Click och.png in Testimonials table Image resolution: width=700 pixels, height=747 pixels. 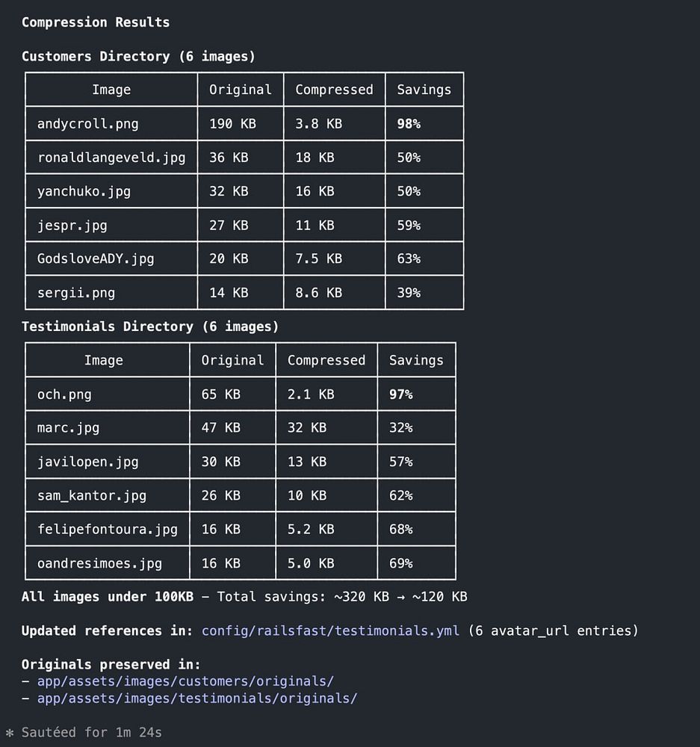point(64,394)
